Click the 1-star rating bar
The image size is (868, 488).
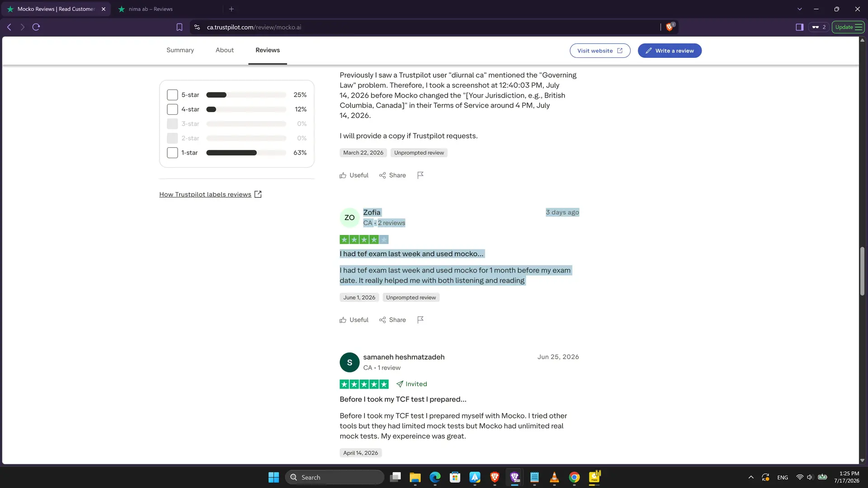(x=246, y=153)
